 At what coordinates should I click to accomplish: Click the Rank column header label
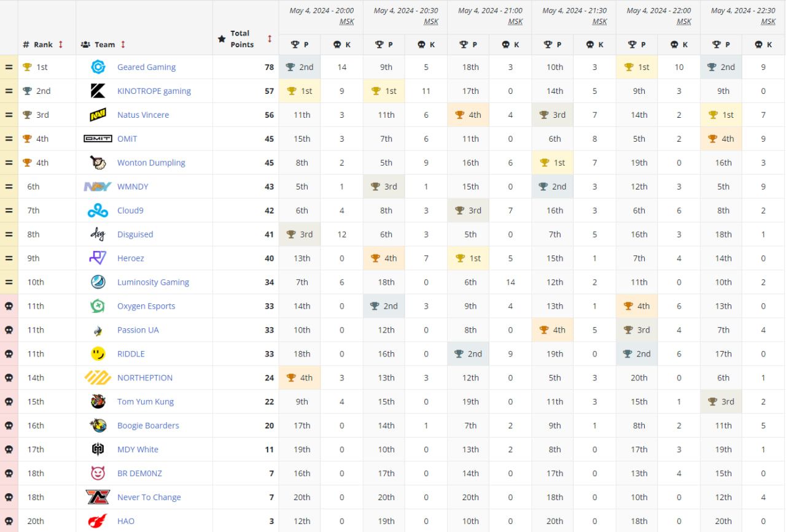coord(43,44)
